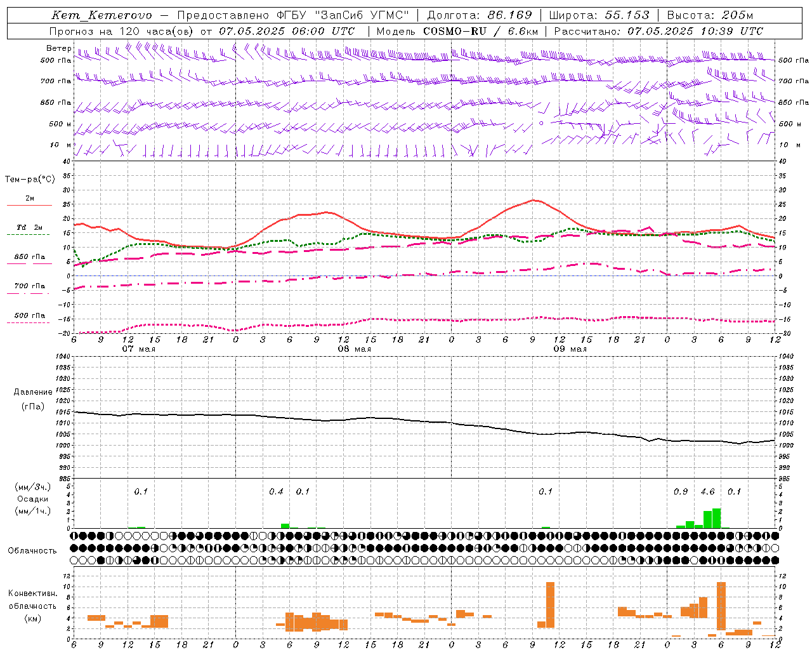The width and height of the screenshot is (812, 650).
Task: Click the dashed line sample under Td 2м
Action: [28, 235]
